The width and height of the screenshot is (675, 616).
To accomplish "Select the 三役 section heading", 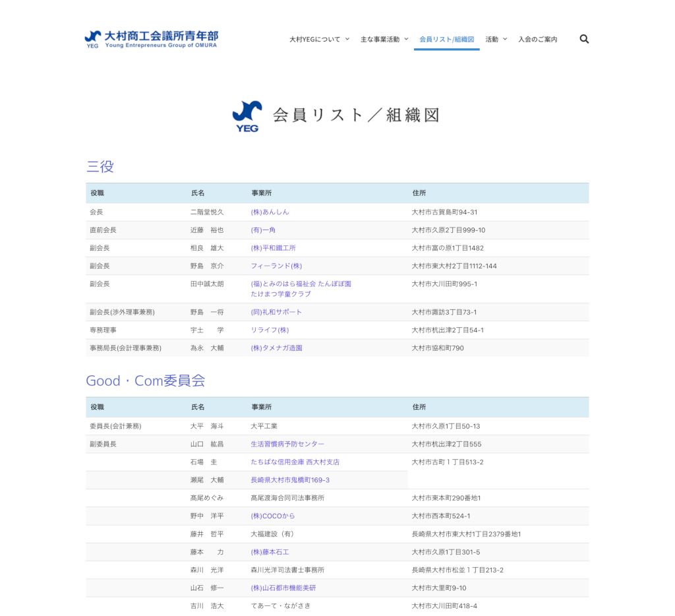I will [x=100, y=167].
